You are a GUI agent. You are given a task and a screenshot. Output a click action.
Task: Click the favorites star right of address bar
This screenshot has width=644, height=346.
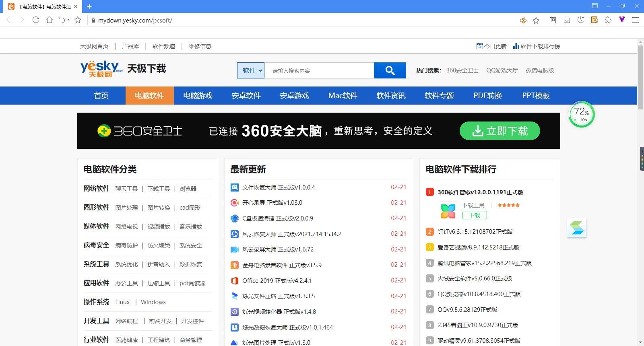point(536,21)
